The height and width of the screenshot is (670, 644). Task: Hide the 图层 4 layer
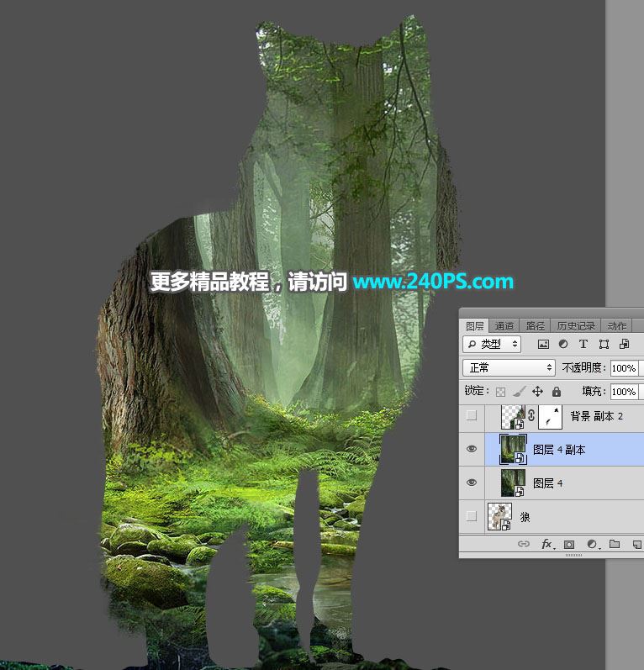(x=472, y=483)
